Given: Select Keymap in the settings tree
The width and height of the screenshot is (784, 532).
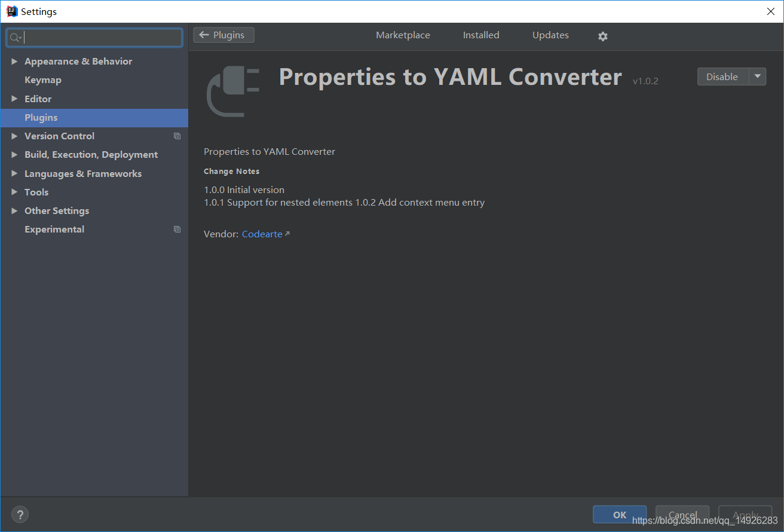Looking at the screenshot, I should (x=43, y=80).
